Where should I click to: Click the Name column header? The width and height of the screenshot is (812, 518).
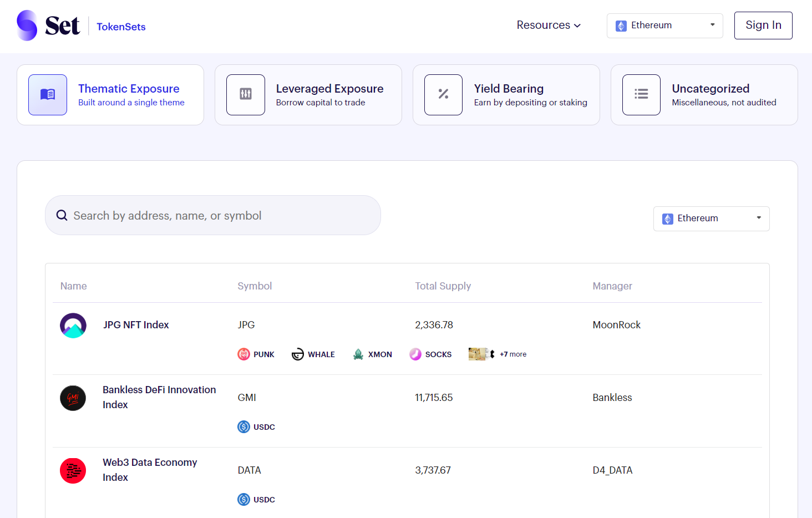click(x=74, y=286)
